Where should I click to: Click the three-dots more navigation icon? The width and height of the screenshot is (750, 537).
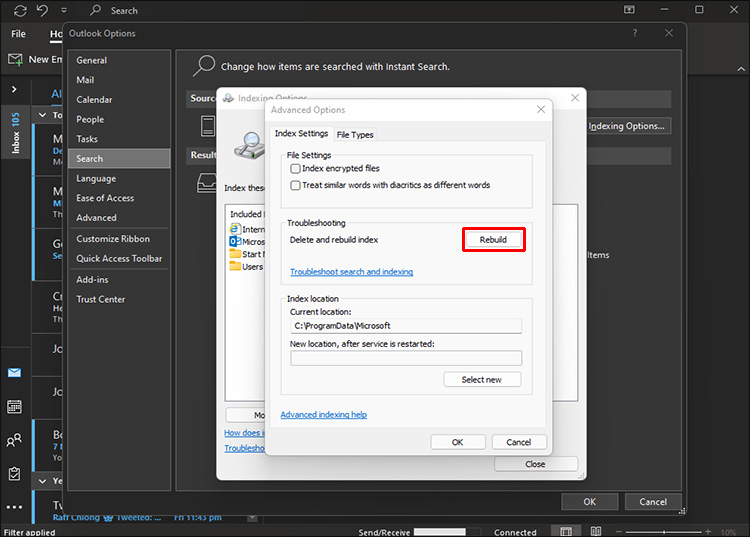click(14, 507)
